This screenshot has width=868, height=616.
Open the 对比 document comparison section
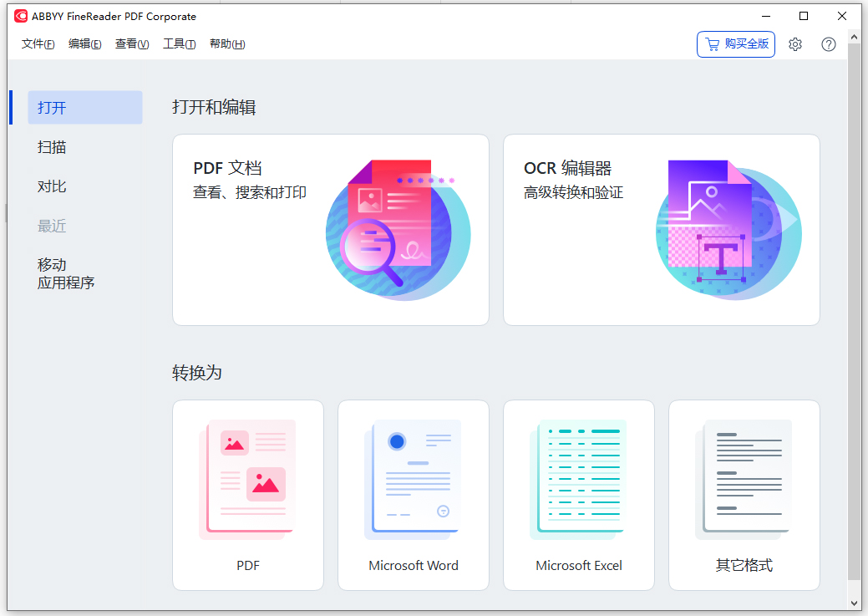52,186
